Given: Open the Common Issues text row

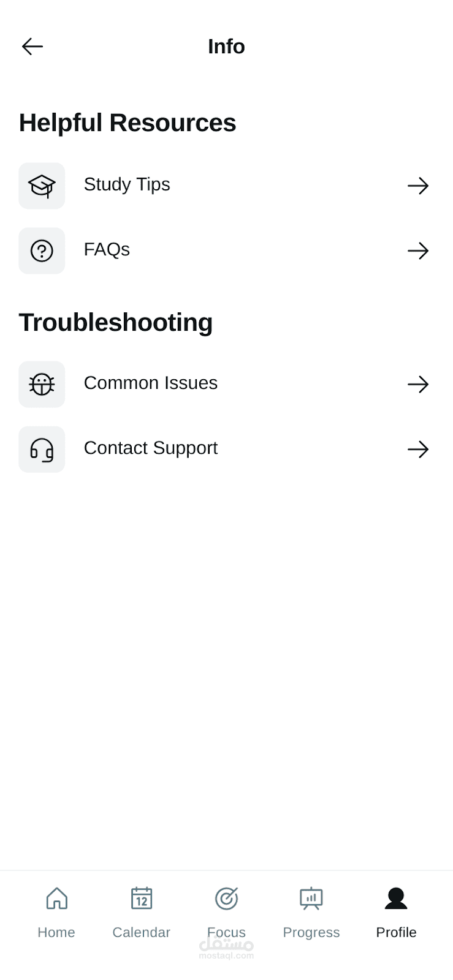Looking at the screenshot, I should 151,383.
